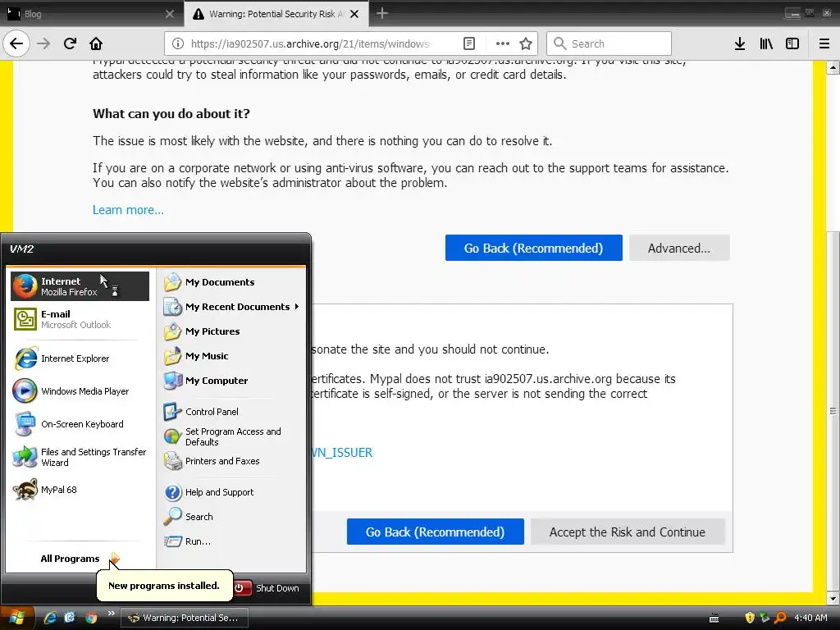Click the Forward arrow in browser toolbar
The image size is (840, 630).
point(43,43)
